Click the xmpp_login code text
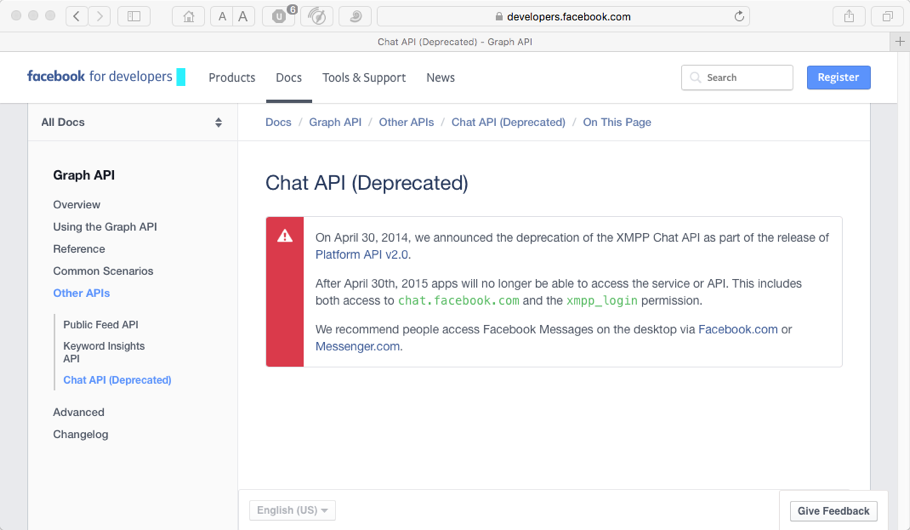The image size is (910, 530). click(602, 301)
